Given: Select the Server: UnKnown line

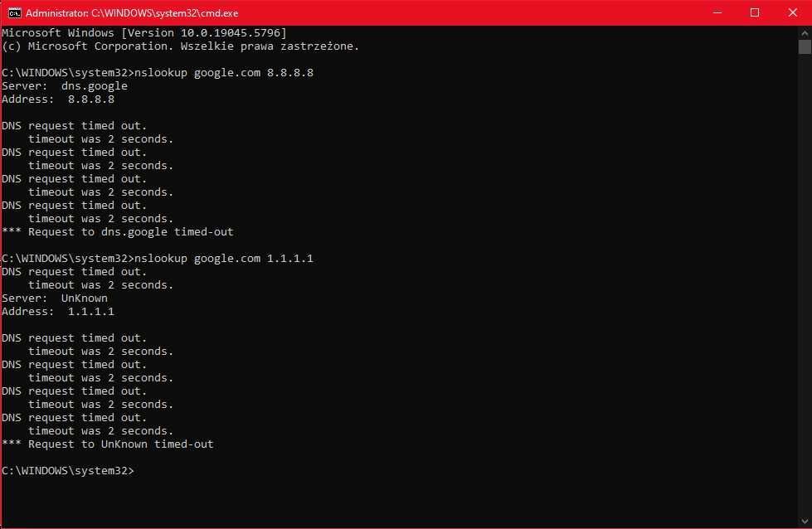Looking at the screenshot, I should pos(54,298).
